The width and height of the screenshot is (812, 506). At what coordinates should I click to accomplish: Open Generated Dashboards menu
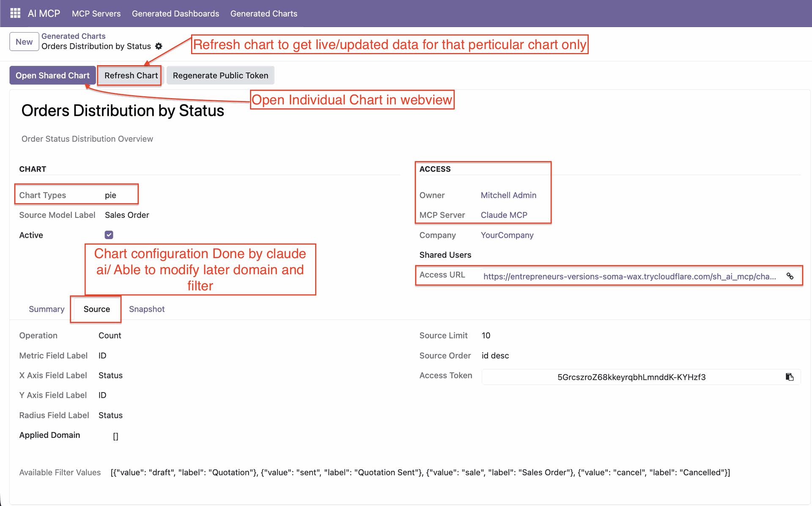(175, 14)
